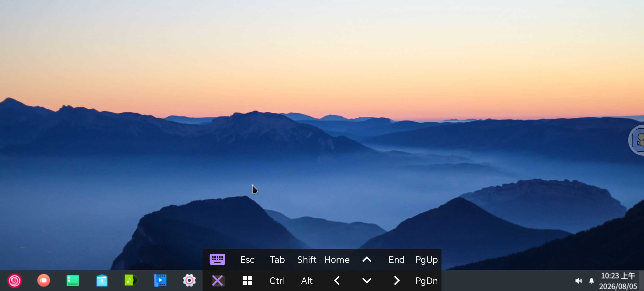644x291 pixels.
Task: Click the orange round taskbar icon
Action: click(x=44, y=281)
